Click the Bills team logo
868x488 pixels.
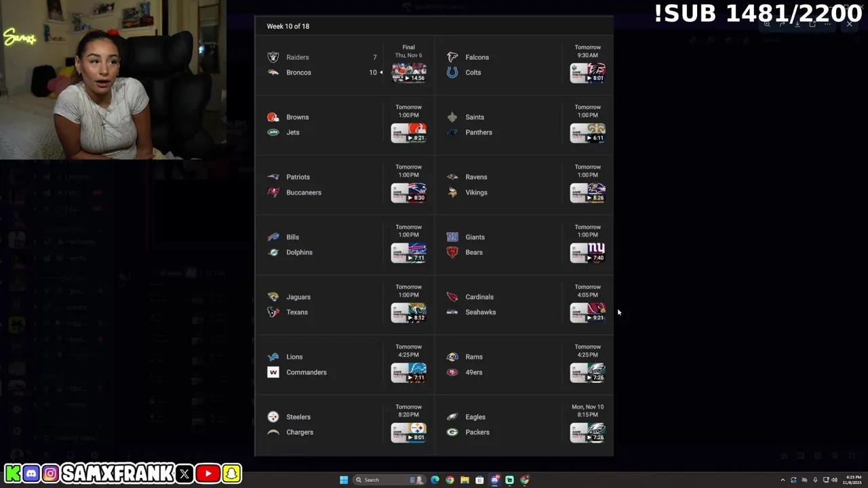(x=273, y=237)
